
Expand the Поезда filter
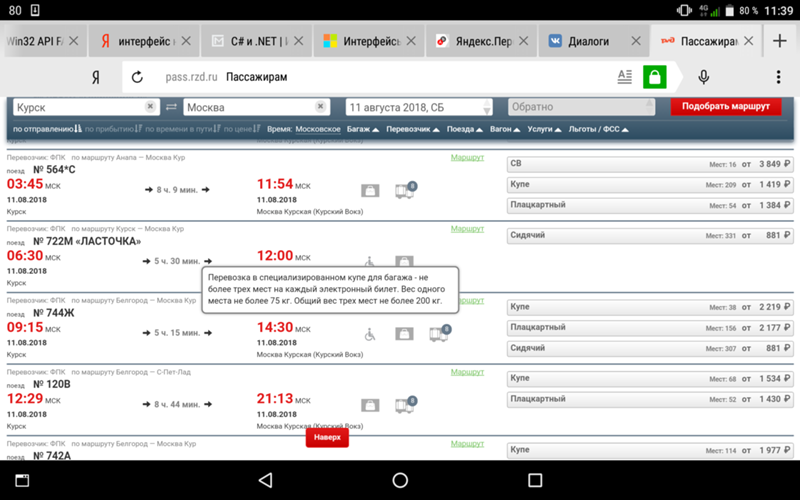coord(465,129)
